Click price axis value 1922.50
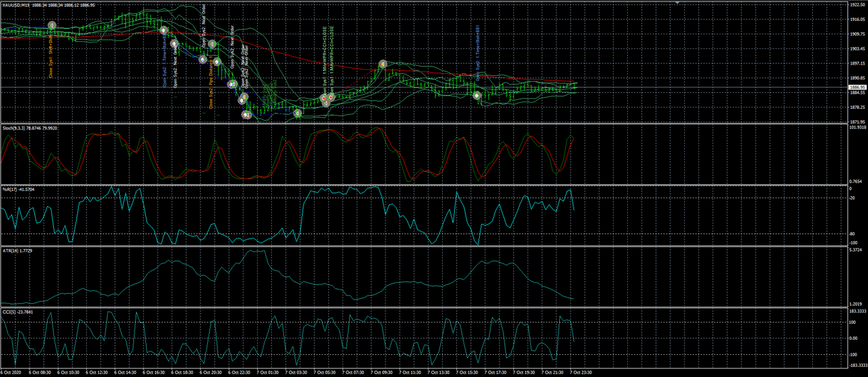 (x=858, y=5)
